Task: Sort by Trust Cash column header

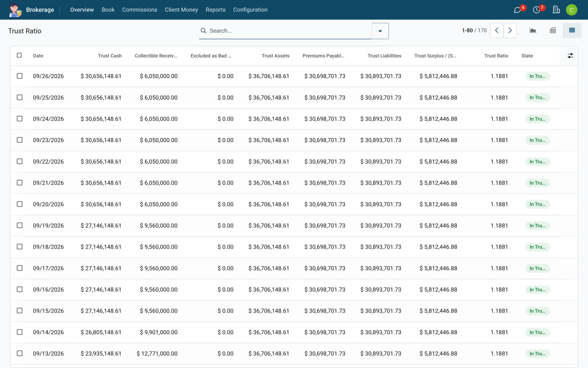Action: pos(110,56)
